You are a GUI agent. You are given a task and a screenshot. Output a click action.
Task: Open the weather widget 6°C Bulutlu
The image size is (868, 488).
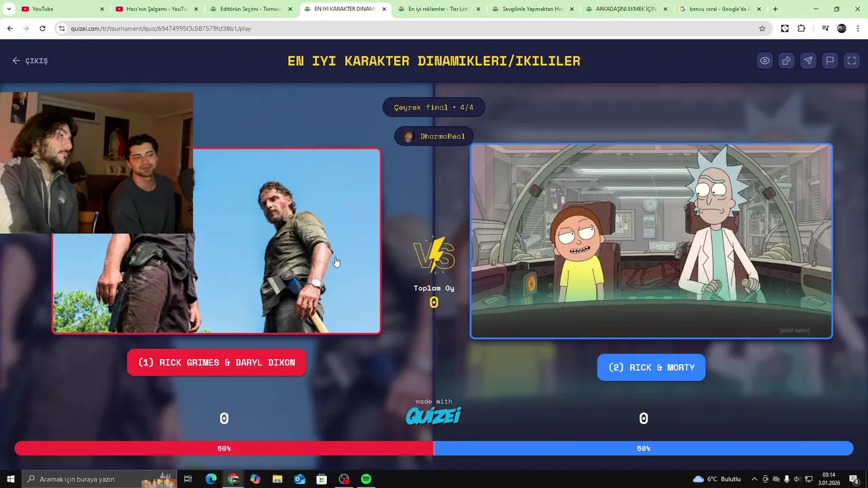(x=717, y=479)
